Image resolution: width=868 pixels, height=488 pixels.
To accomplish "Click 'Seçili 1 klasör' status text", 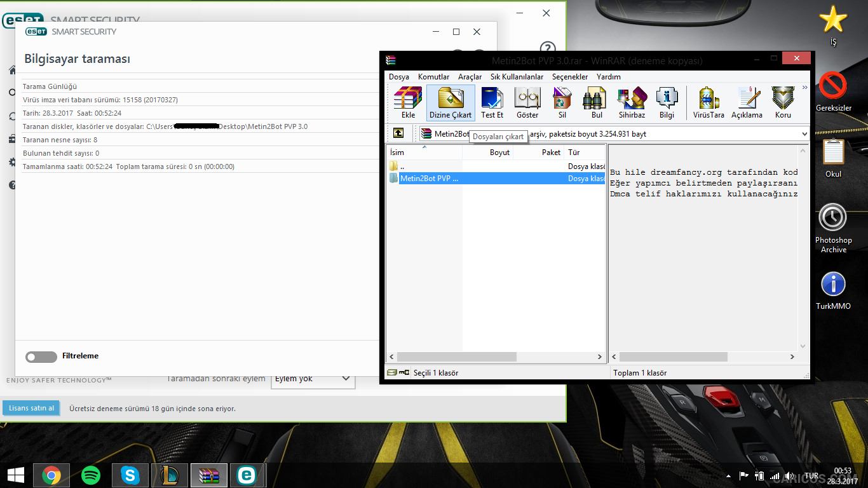I will pos(436,373).
